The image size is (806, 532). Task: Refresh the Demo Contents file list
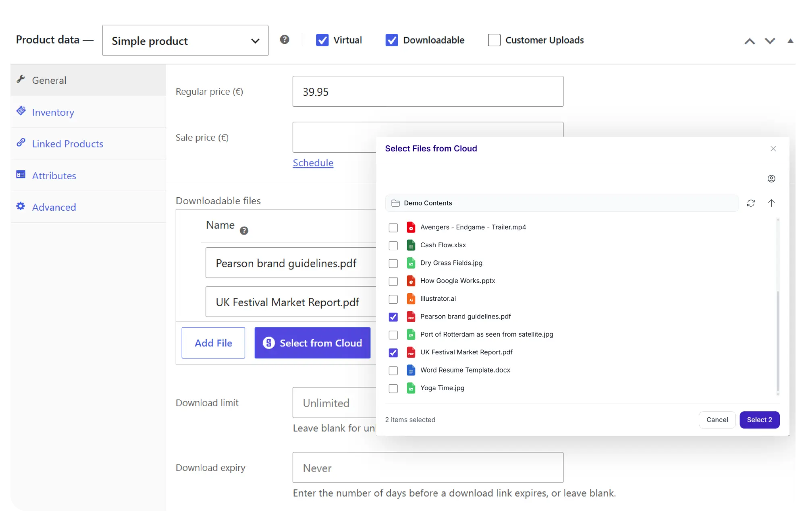(x=751, y=203)
